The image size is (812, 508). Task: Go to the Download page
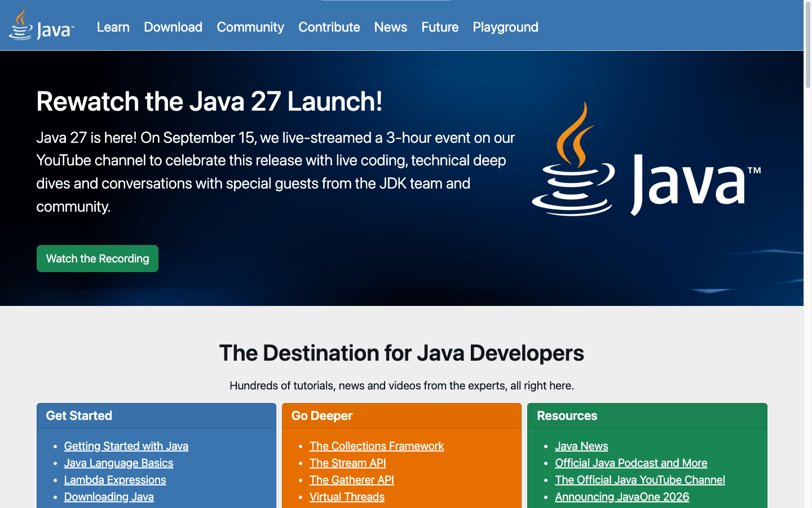tap(173, 27)
